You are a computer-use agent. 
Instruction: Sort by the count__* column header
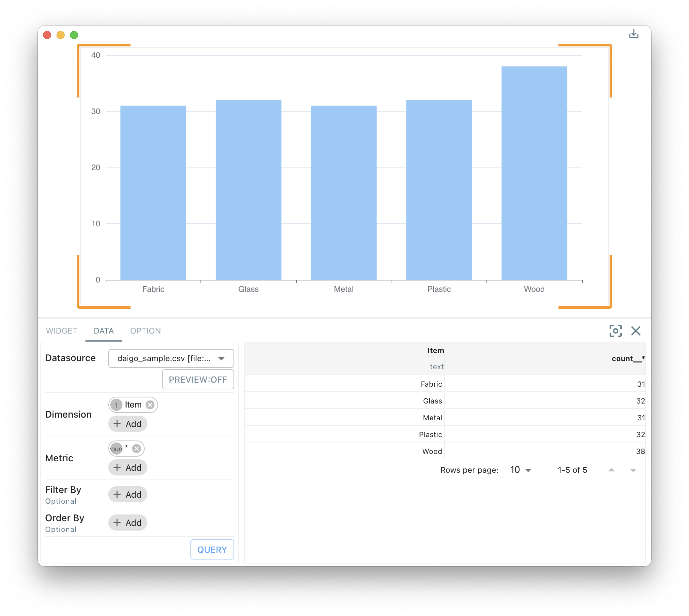coord(628,358)
